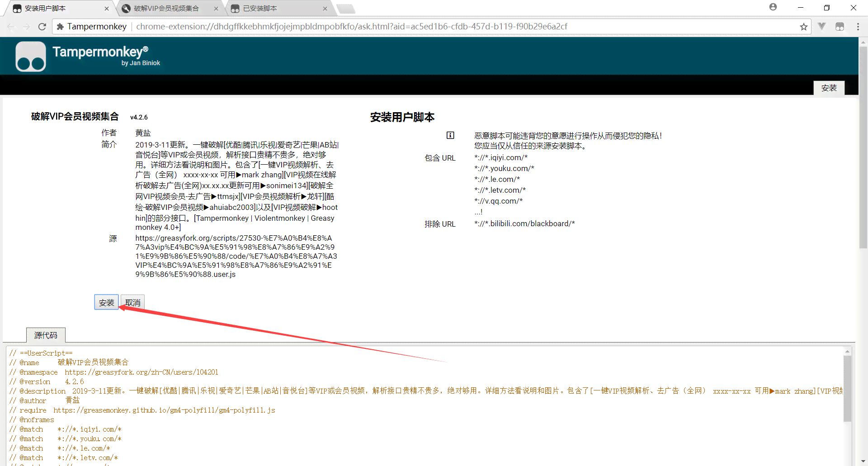This screenshot has width=868, height=466.
Task: Click the Tampermonkey logo in the header
Action: coord(31,56)
